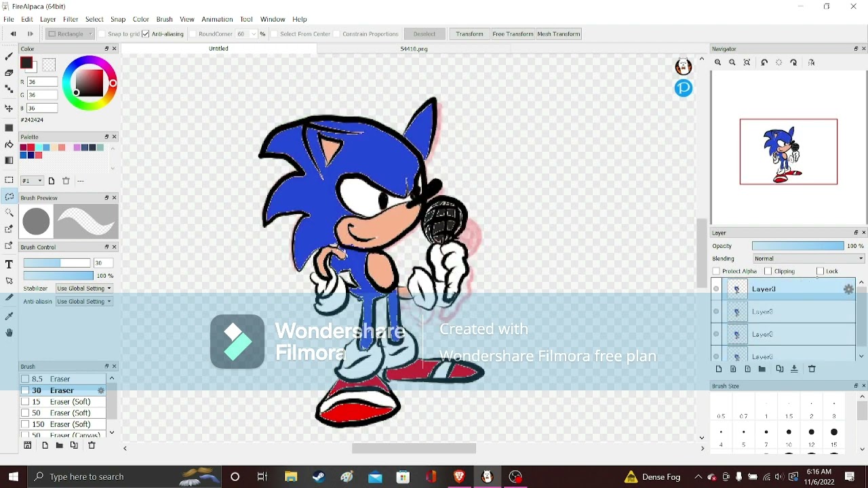Delete the selected layer
868x488 pixels.
coord(812,369)
